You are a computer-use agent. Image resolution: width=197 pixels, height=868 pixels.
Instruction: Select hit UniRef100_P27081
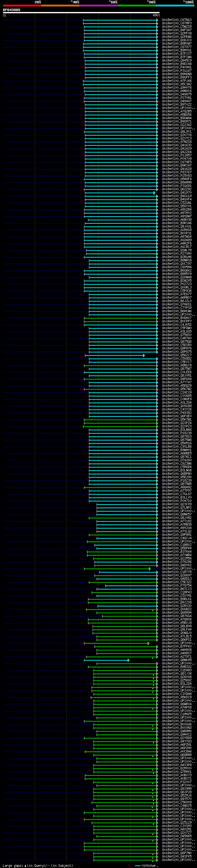[x=177, y=98]
